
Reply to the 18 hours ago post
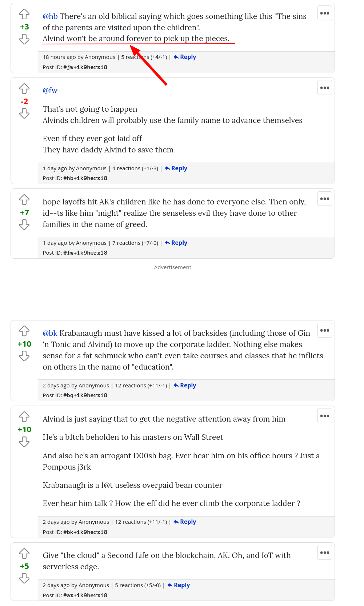coord(185,57)
